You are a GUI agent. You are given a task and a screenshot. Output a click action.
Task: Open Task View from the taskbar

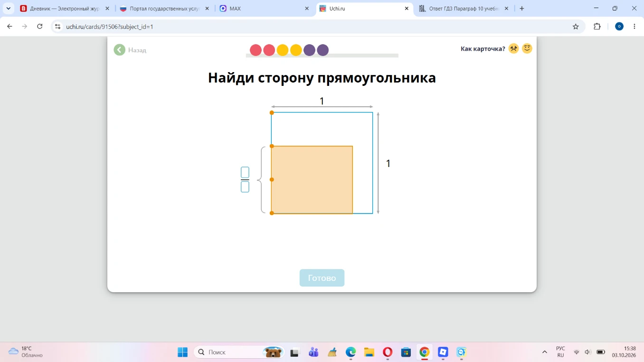pos(295,352)
